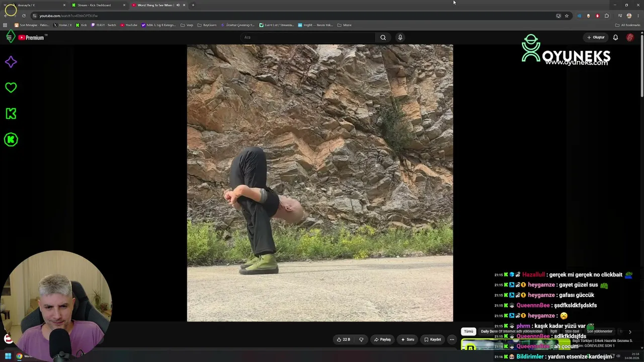This screenshot has height=362, width=644.
Task: Open the install app icon in address bar
Action: [558, 16]
